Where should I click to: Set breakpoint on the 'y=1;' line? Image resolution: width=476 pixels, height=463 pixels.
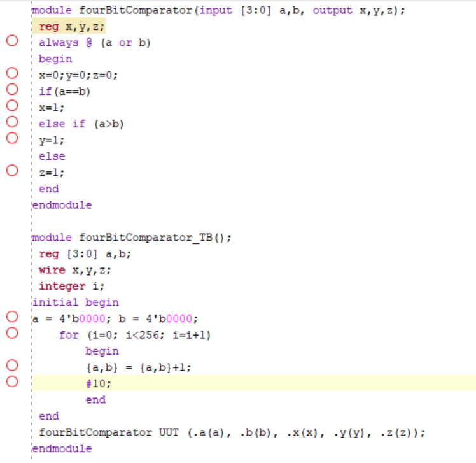tap(11, 139)
